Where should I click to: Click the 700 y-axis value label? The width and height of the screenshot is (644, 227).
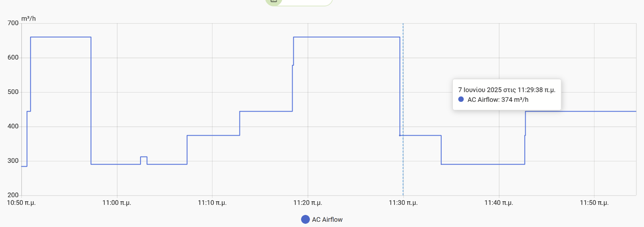(x=13, y=23)
